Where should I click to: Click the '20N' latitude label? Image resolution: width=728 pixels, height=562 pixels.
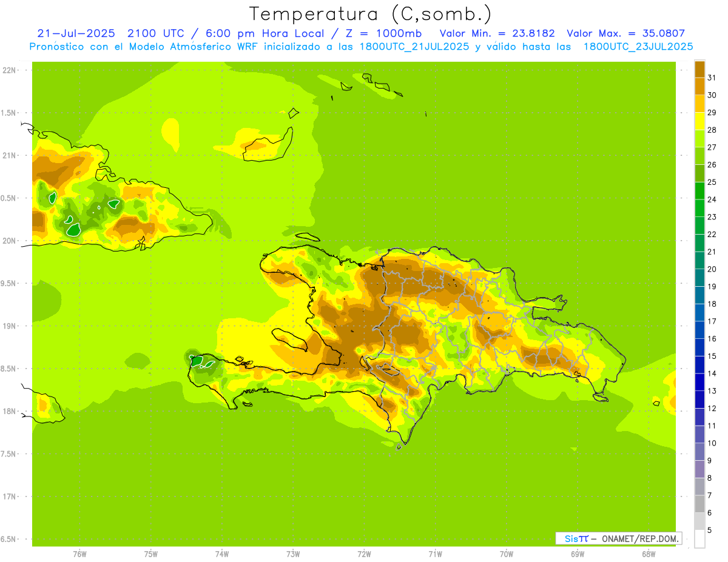9,241
